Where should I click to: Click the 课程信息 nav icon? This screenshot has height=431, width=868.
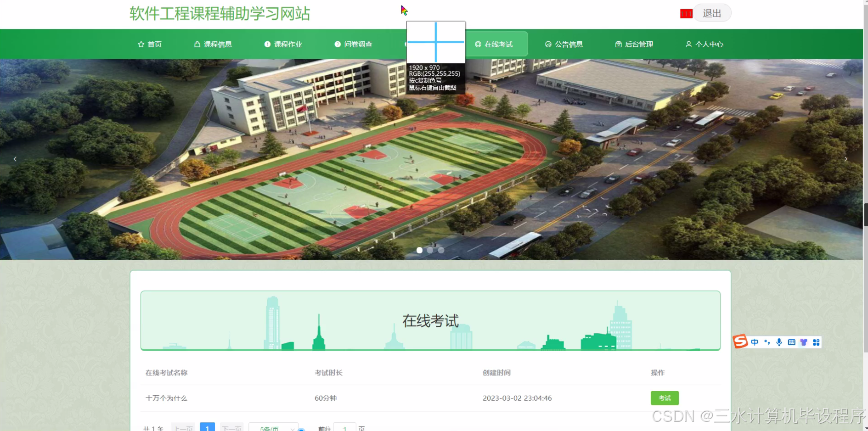click(197, 44)
